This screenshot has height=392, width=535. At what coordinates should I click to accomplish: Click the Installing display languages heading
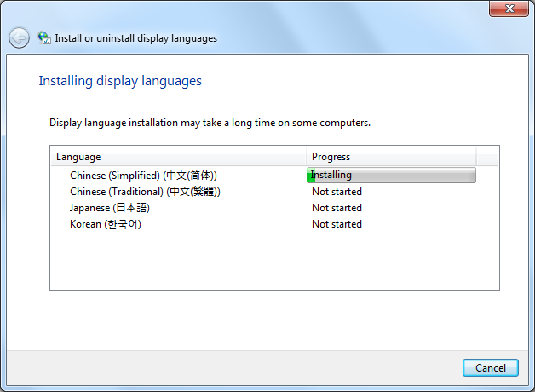pyautogui.click(x=120, y=81)
